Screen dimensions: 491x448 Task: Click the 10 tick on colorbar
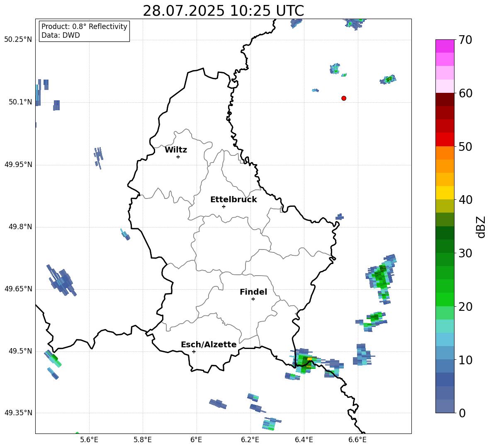click(x=465, y=360)
